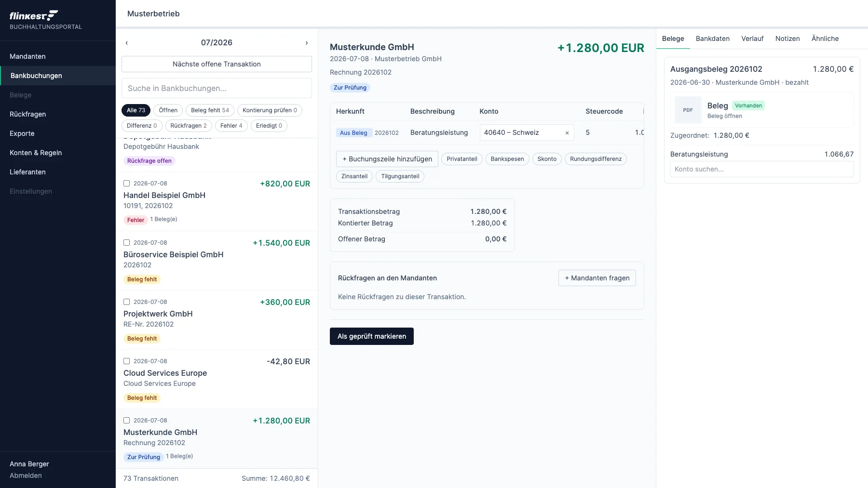Click Als geprüft markieren

[x=372, y=336]
